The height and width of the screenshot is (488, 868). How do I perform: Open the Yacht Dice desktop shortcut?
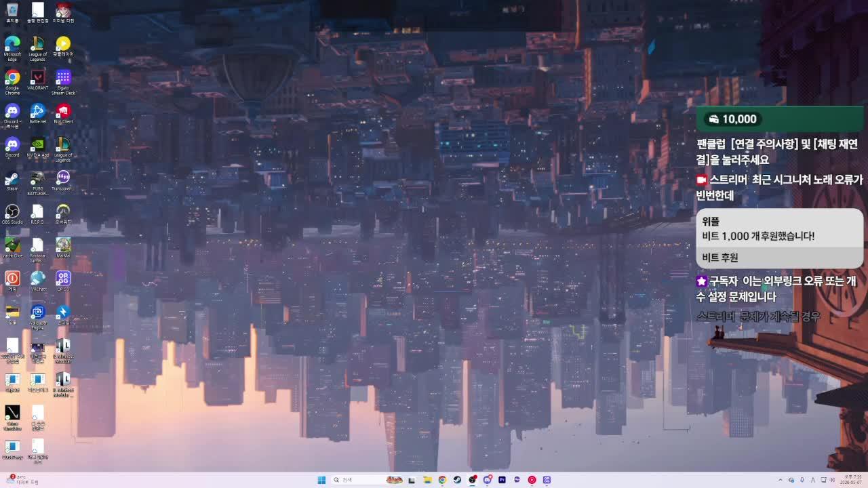12,247
